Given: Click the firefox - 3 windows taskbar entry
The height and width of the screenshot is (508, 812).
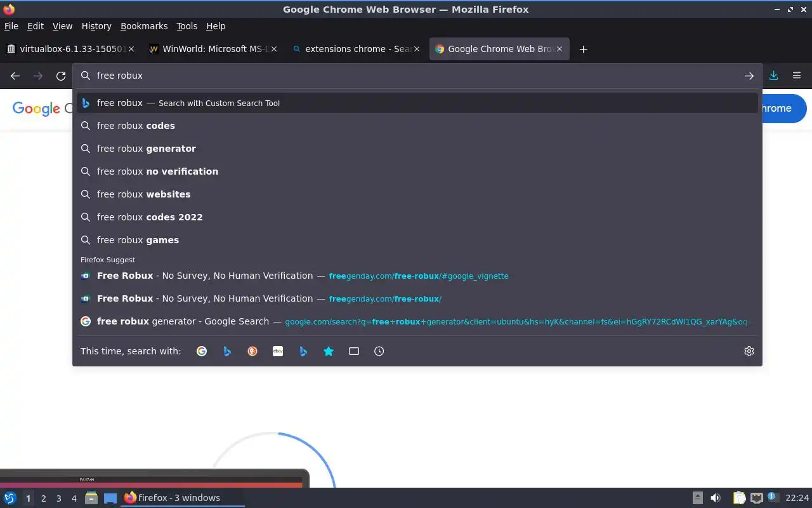Looking at the screenshot, I should tap(183, 498).
